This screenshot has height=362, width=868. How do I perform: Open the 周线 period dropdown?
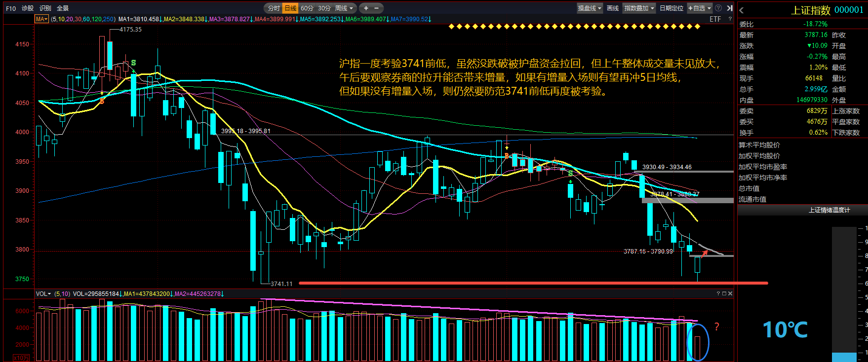[344, 8]
